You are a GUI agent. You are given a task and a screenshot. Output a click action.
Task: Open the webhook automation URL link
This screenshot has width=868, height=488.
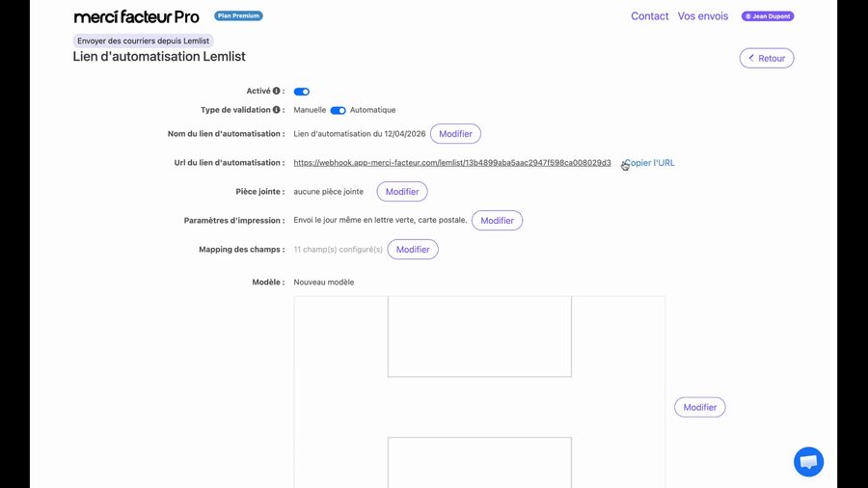pos(452,163)
